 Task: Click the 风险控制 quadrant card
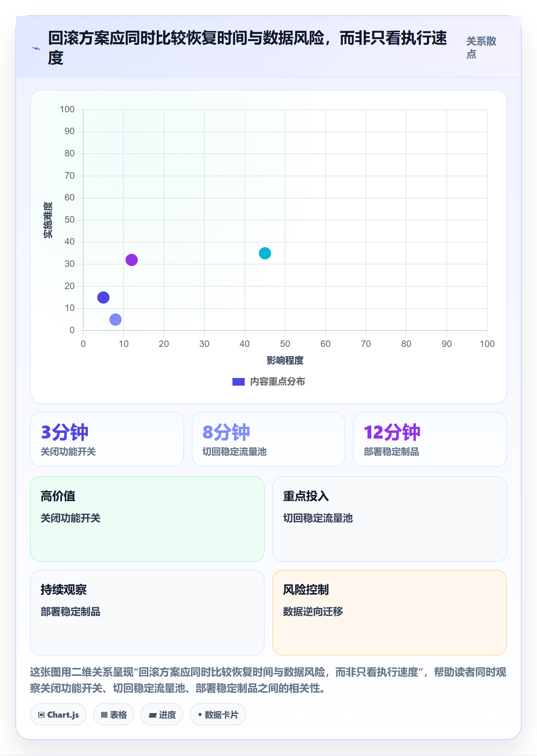click(x=390, y=613)
